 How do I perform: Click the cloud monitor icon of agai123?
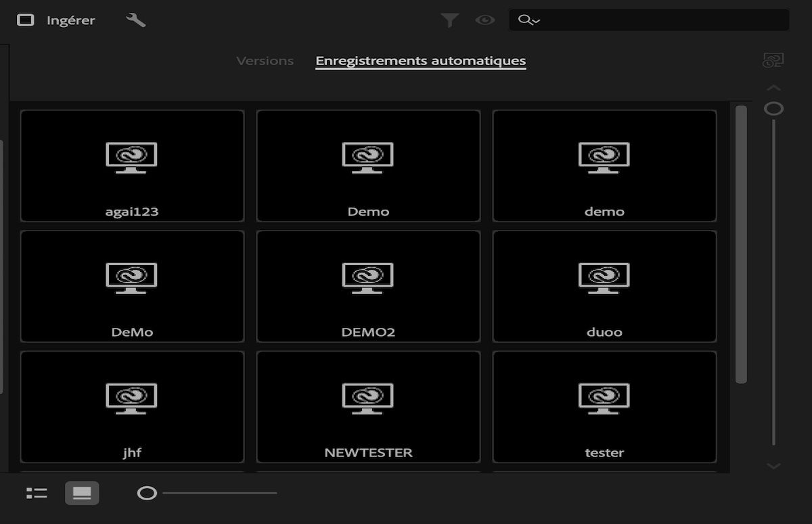point(131,158)
